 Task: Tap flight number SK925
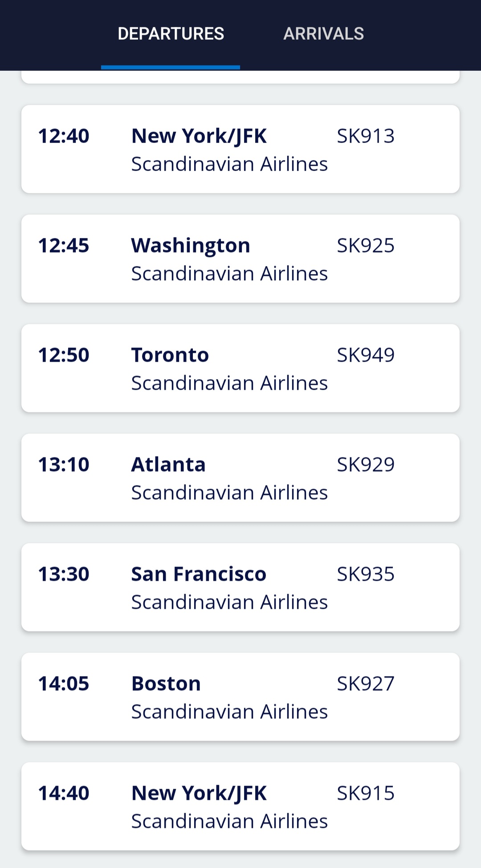pos(365,246)
